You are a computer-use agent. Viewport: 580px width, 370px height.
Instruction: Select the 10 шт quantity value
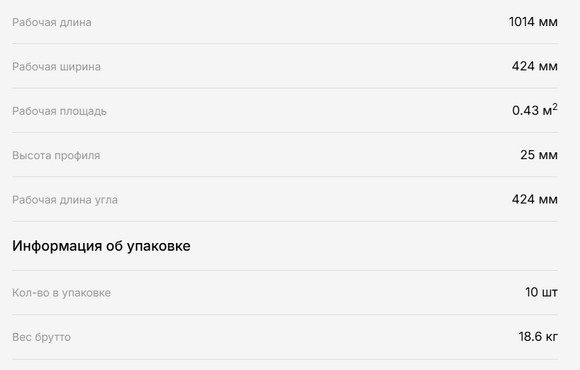point(541,292)
